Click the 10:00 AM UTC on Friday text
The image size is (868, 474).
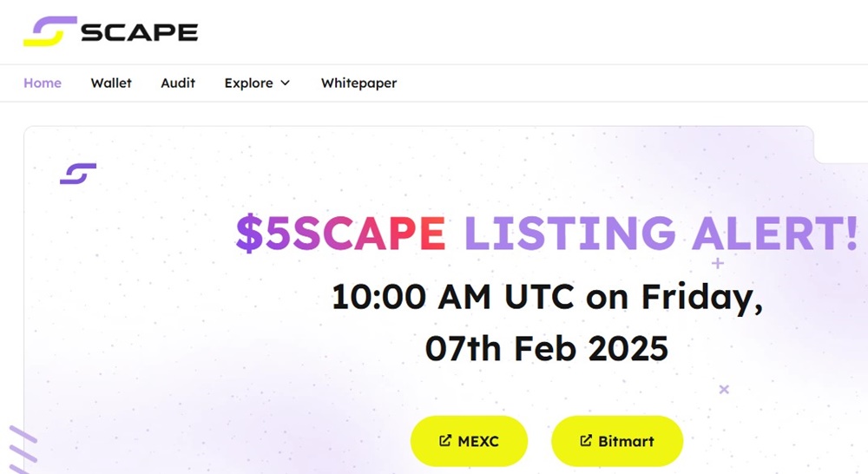point(547,298)
